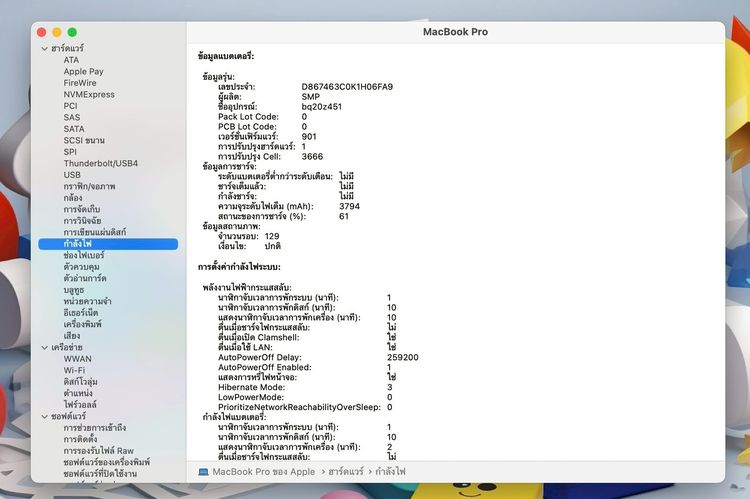This screenshot has width=750, height=499.
Task: Open the WWAN network item
Action: [x=77, y=359]
